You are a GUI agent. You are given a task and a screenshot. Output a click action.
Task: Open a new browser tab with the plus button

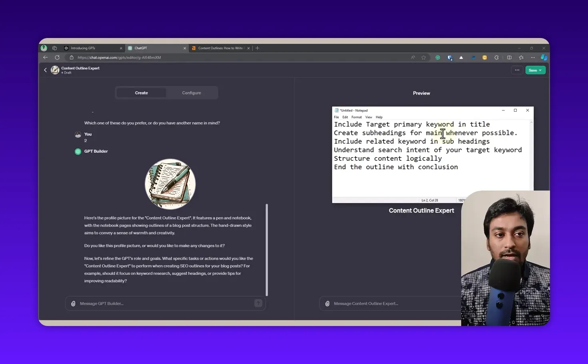257,48
